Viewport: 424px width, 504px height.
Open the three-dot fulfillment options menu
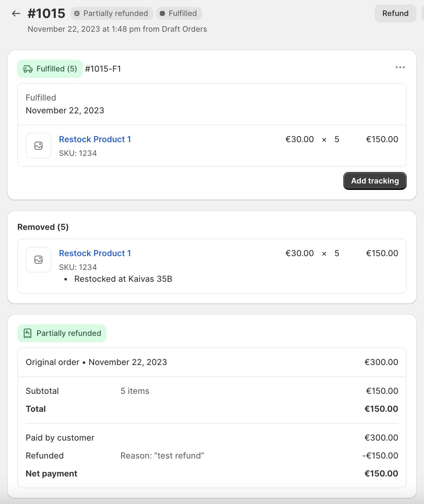[400, 67]
